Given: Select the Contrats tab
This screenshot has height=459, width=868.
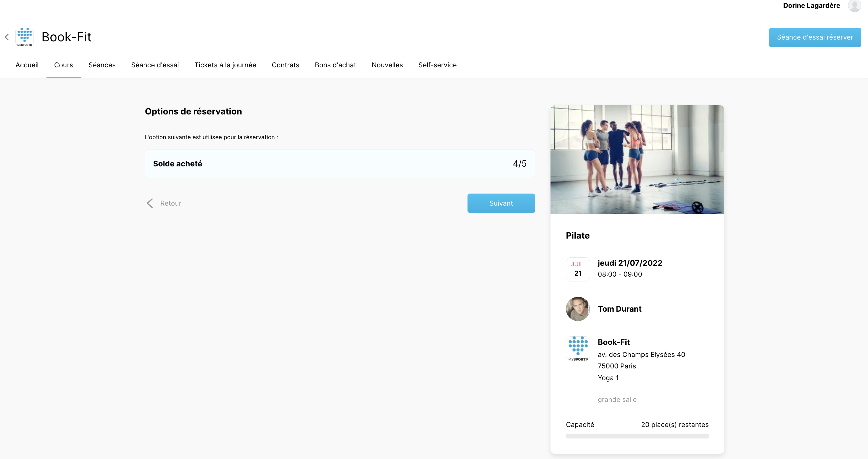Looking at the screenshot, I should coord(286,65).
